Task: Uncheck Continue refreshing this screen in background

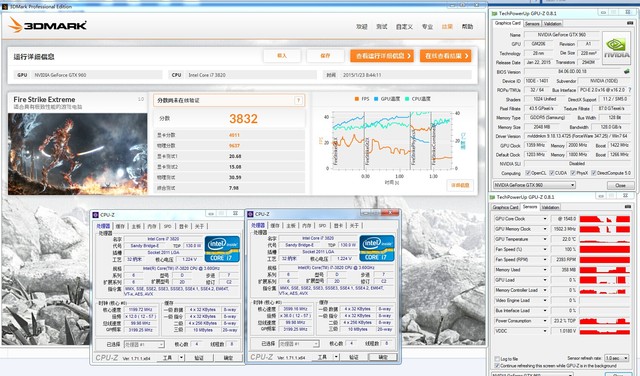Action: coord(497,366)
